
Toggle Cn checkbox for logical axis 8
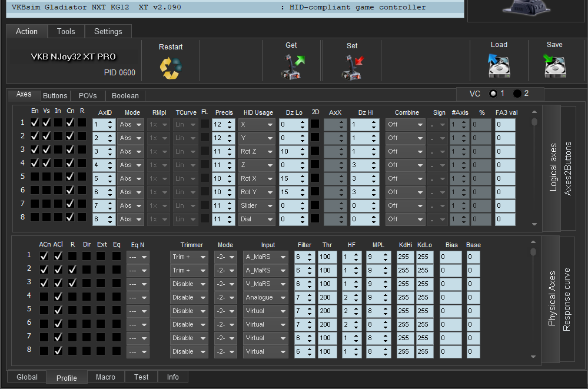point(70,217)
